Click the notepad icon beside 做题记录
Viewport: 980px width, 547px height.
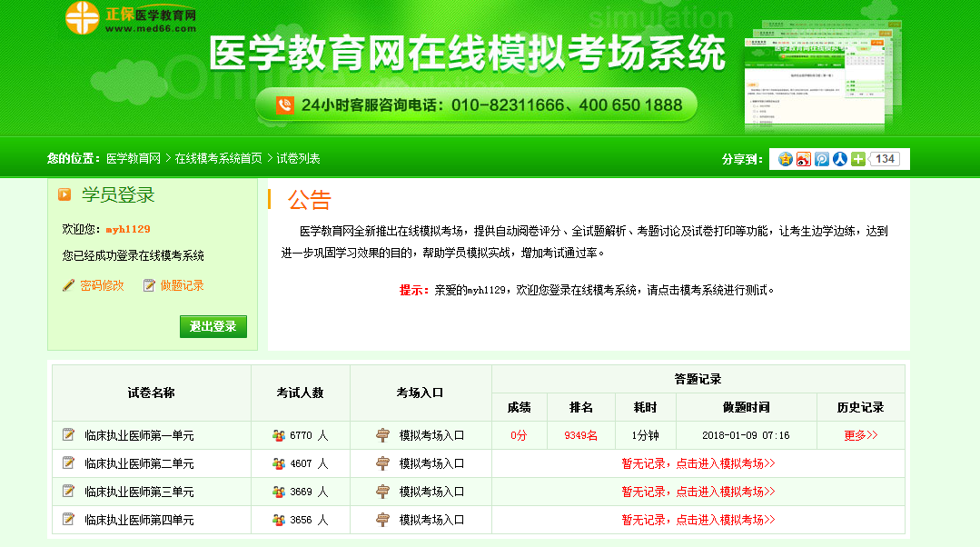click(149, 284)
